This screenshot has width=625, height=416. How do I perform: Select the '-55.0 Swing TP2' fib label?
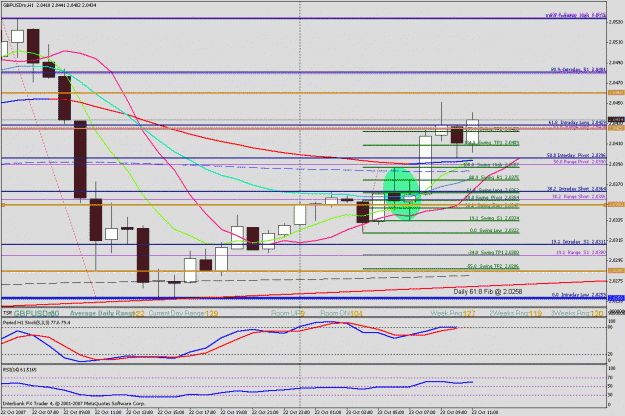pos(493,266)
